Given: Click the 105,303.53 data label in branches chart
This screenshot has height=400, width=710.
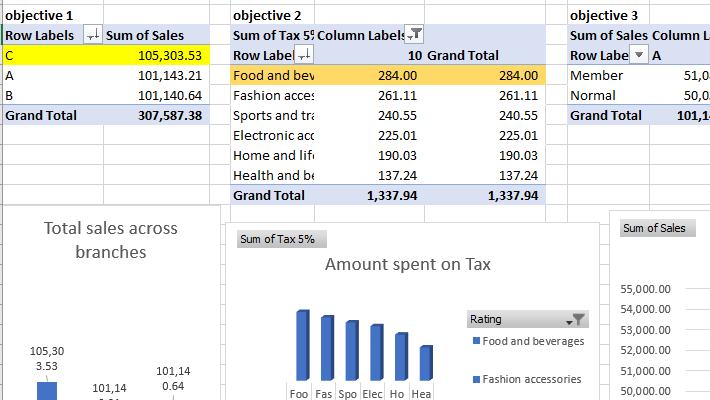Looking at the screenshot, I should pyautogui.click(x=47, y=359).
